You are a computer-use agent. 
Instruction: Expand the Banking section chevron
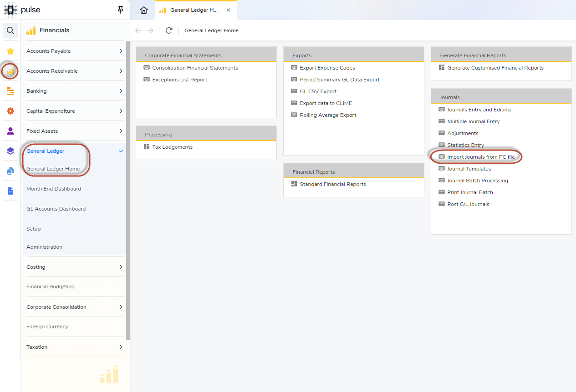[121, 91]
